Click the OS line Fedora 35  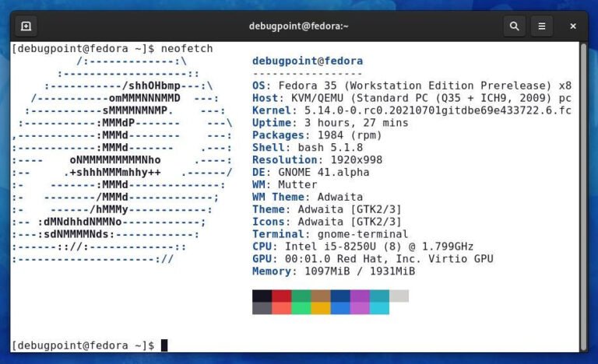coord(412,86)
